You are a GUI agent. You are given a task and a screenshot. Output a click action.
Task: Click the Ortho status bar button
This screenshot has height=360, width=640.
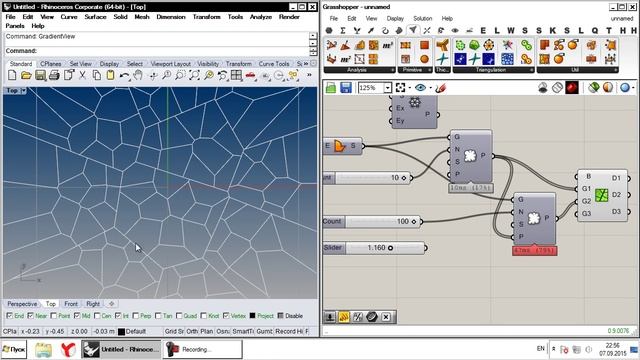click(x=192, y=331)
